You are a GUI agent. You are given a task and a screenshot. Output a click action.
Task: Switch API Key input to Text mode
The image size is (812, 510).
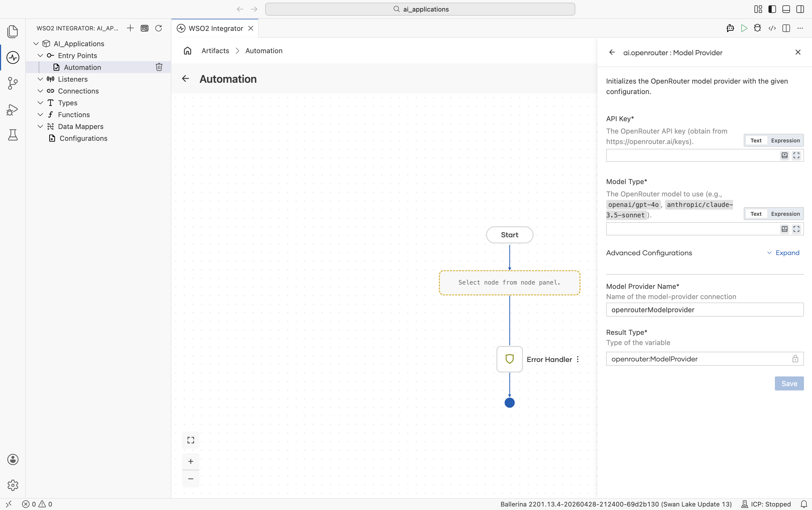[756, 140]
